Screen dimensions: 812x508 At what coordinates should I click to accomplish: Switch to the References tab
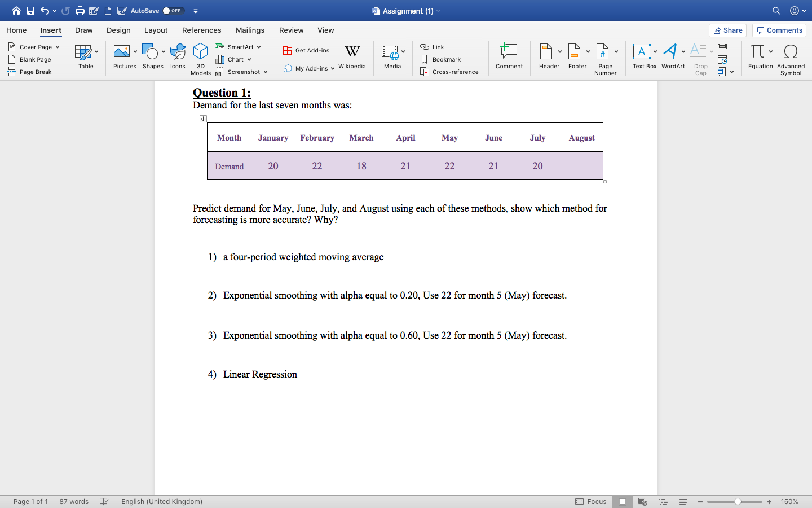[201, 30]
